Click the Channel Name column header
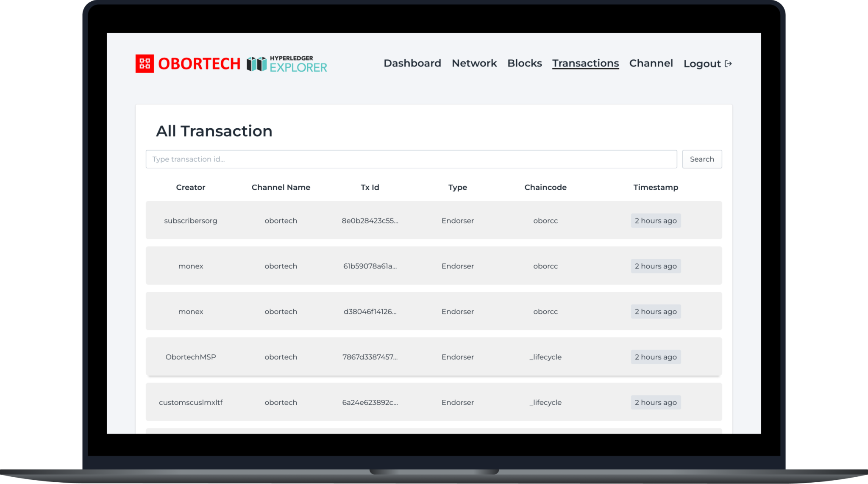The width and height of the screenshot is (868, 484). click(x=281, y=187)
